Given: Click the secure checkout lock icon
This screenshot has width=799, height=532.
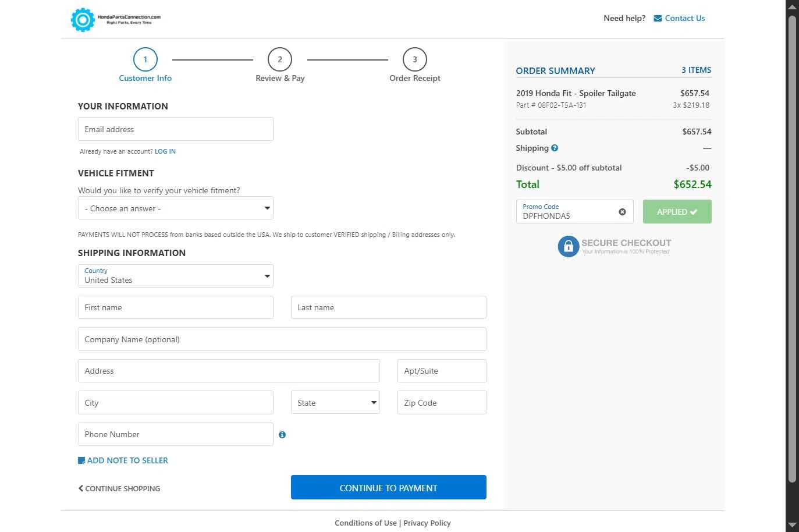Looking at the screenshot, I should (x=569, y=246).
